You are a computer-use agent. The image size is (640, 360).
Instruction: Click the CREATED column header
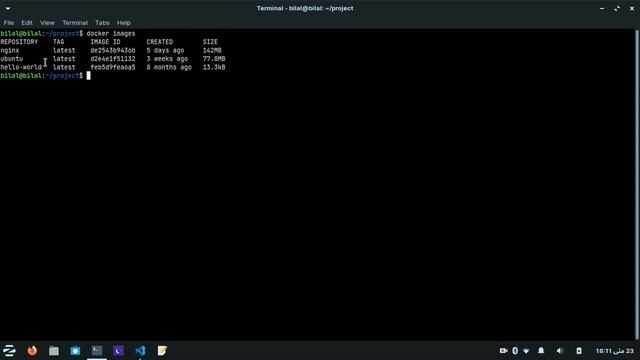tap(160, 42)
